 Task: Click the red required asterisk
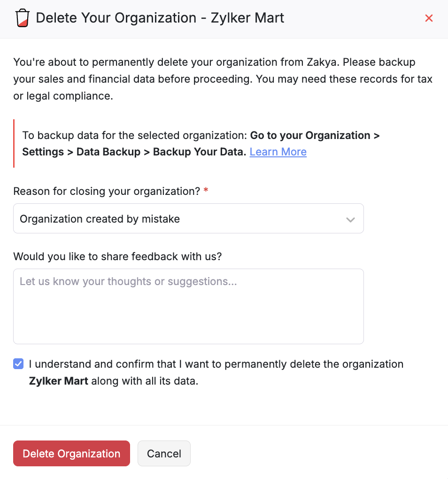click(x=206, y=192)
